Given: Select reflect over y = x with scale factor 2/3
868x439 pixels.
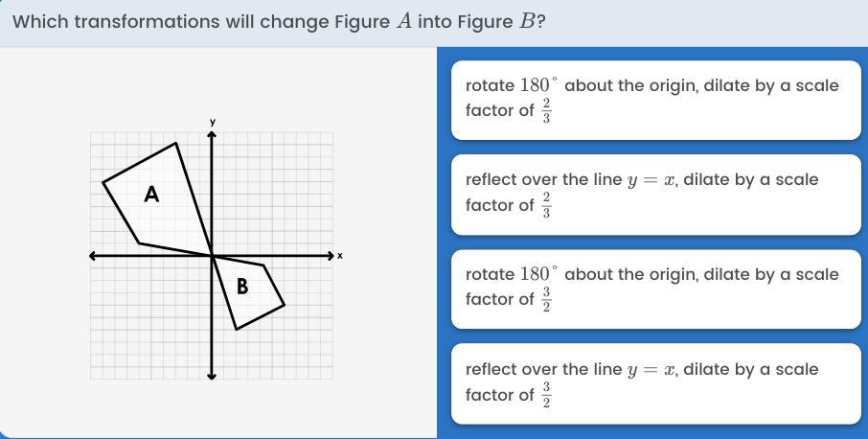Looking at the screenshot, I should 656,192.
